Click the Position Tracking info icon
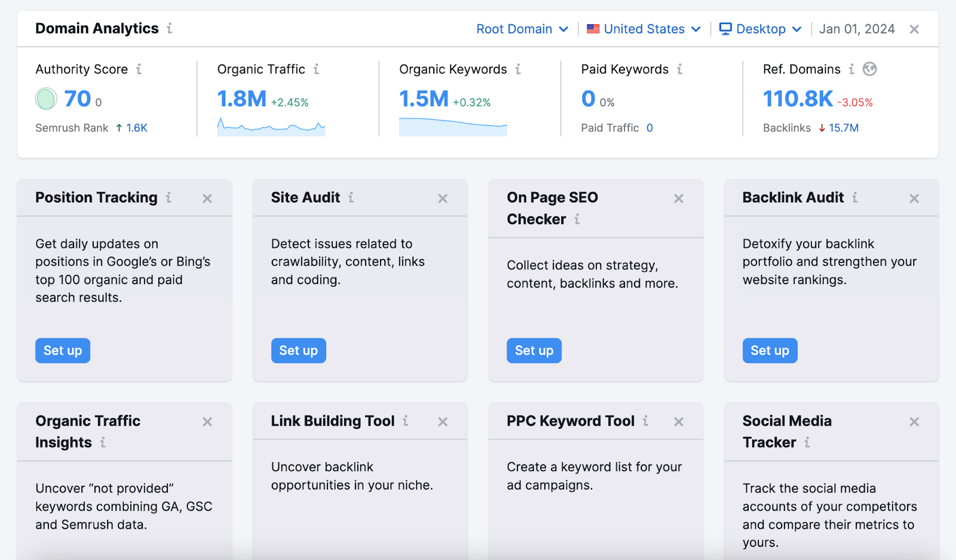 (x=169, y=198)
